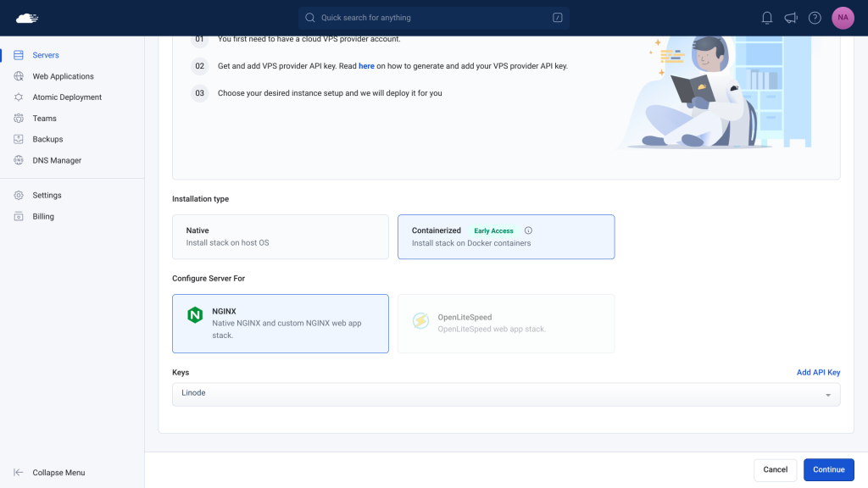Open the NA user avatar menu

pos(843,18)
